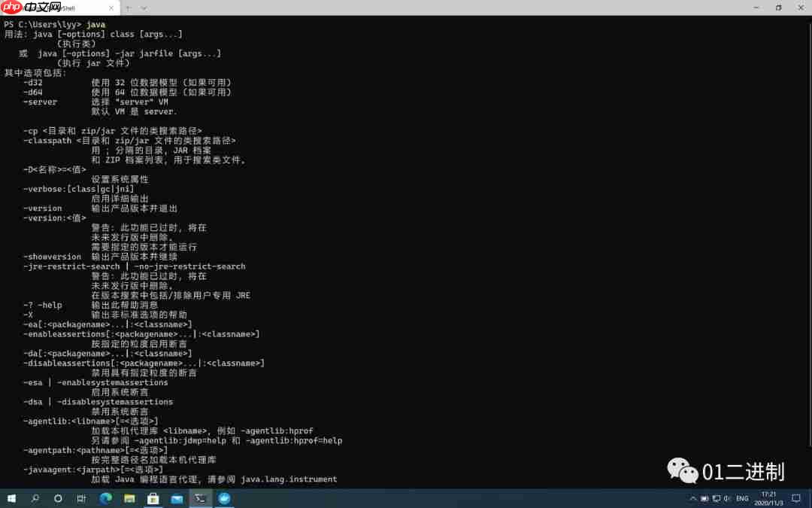
Task: Close the terminal window
Action: pos(801,8)
